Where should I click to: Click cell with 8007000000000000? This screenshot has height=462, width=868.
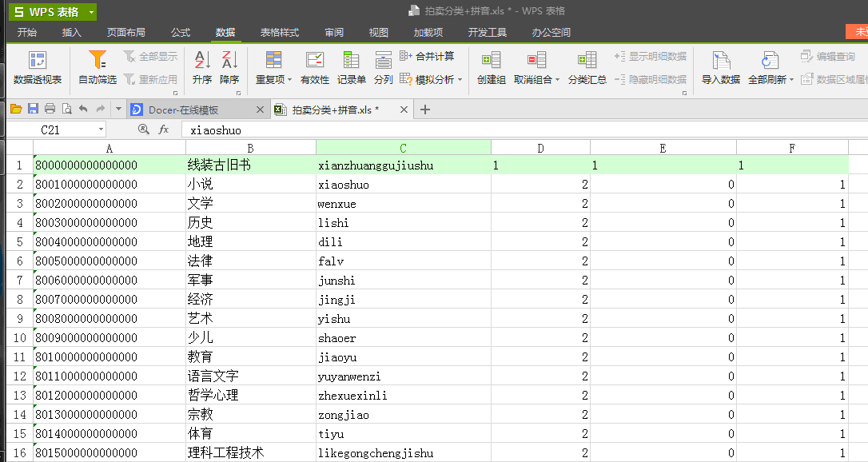(109, 299)
